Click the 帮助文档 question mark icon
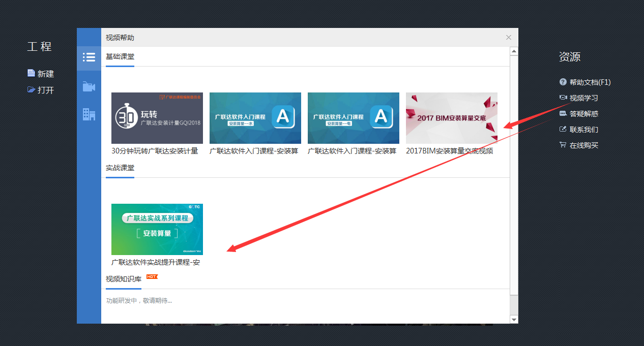This screenshot has height=346, width=644. (563, 82)
